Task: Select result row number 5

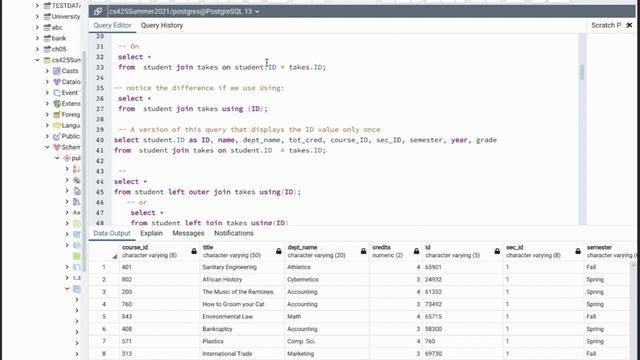Action: (x=104, y=316)
